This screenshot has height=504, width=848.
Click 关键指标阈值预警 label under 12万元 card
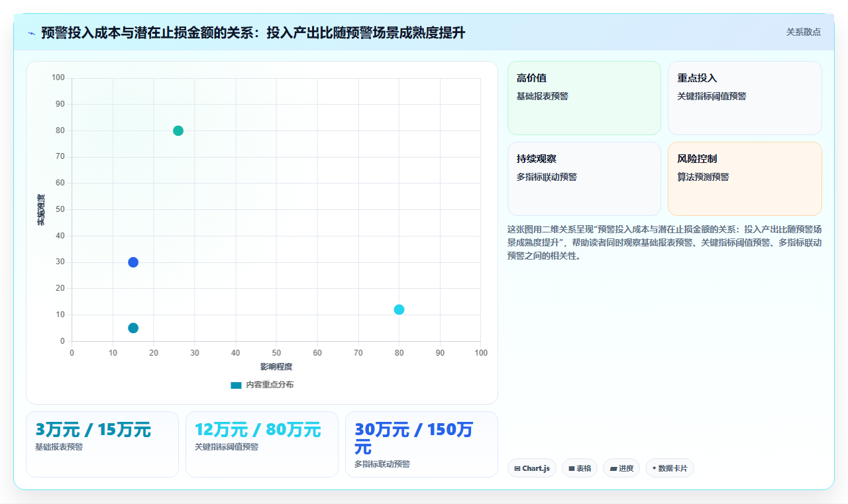click(x=227, y=447)
